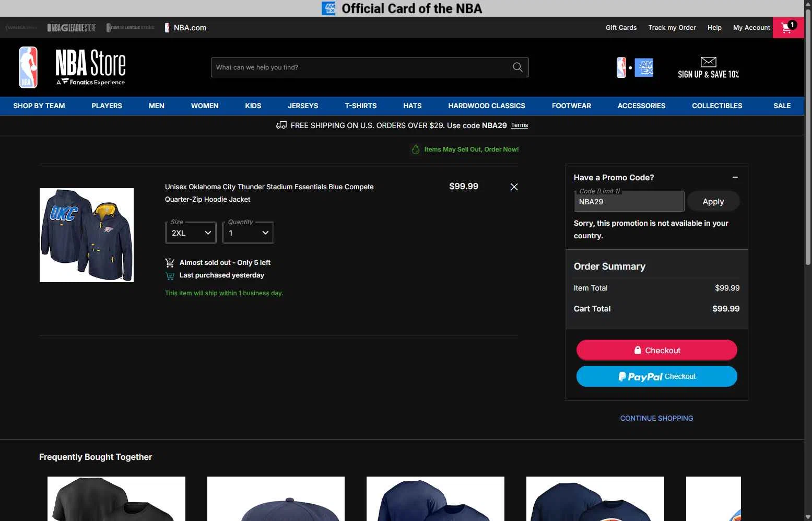Viewport: 812px width, 521px height.
Task: Click the PayPal Checkout button
Action: (x=657, y=376)
